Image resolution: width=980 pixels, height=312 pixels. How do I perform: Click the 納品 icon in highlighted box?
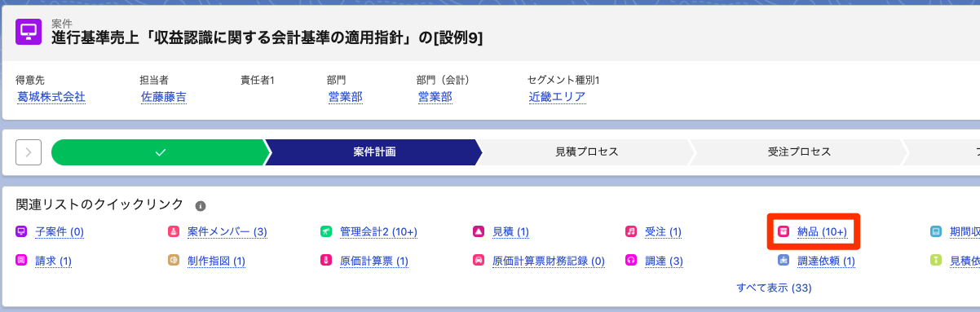coord(784,232)
